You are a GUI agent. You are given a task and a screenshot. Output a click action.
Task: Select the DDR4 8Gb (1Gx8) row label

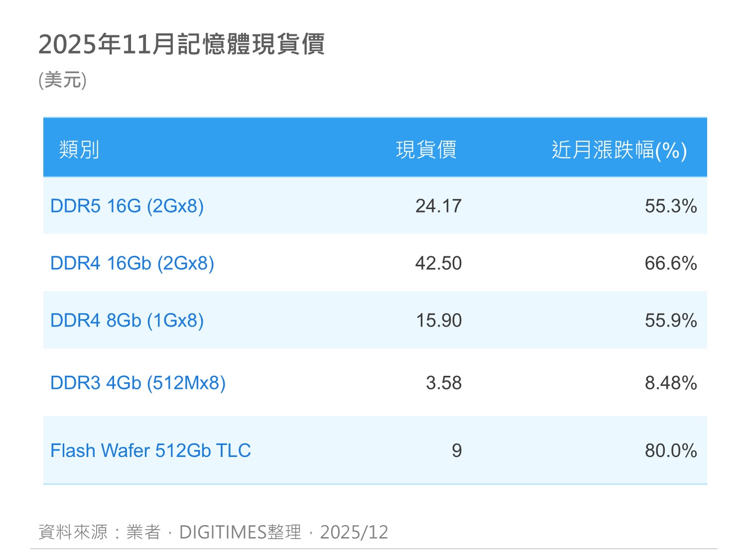click(127, 321)
